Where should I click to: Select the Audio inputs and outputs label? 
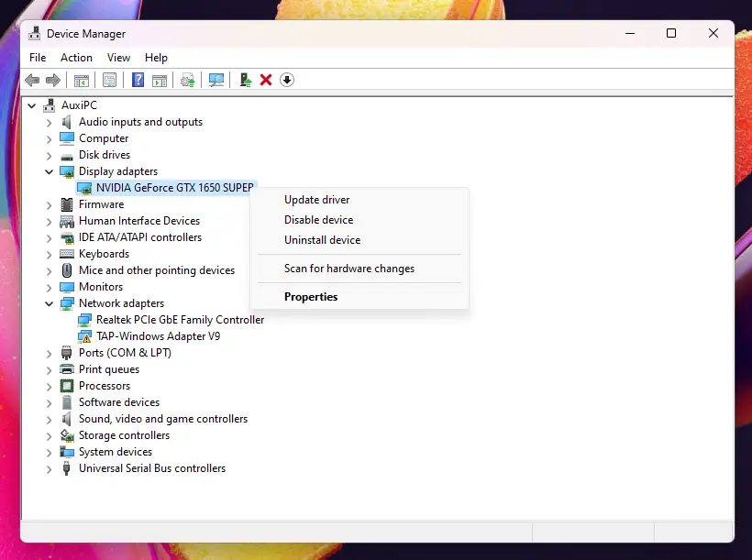[140, 122]
